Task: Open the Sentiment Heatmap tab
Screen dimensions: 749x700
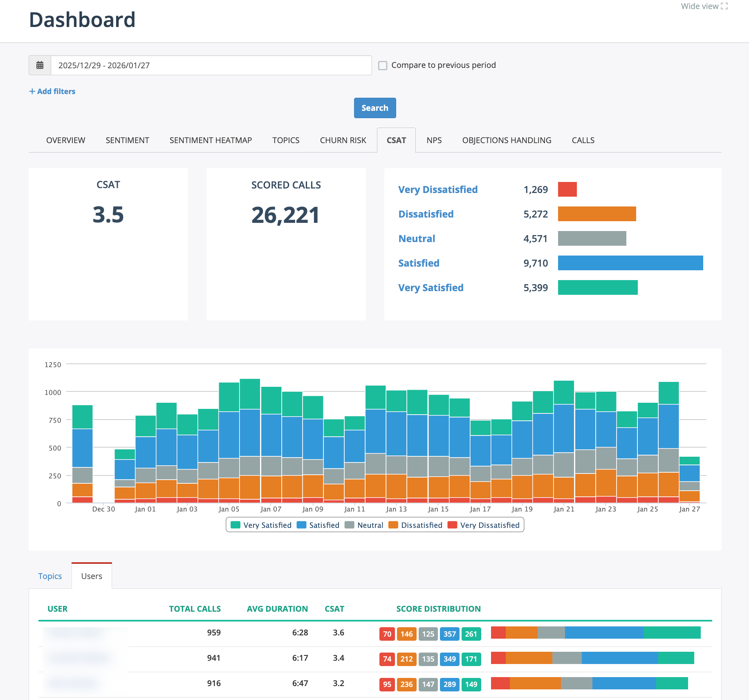Action: (211, 140)
